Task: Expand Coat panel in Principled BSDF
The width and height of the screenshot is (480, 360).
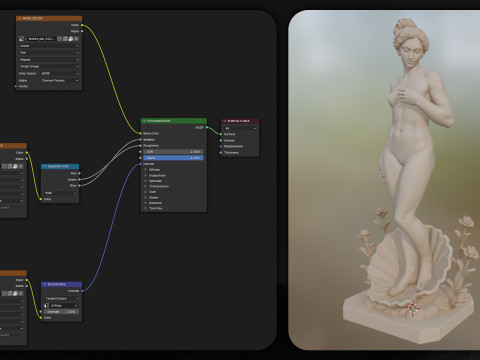Action: coord(145,192)
